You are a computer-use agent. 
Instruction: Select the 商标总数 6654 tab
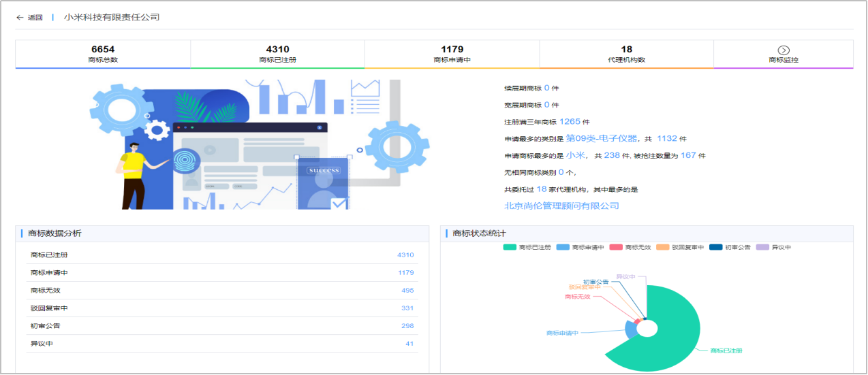point(103,54)
